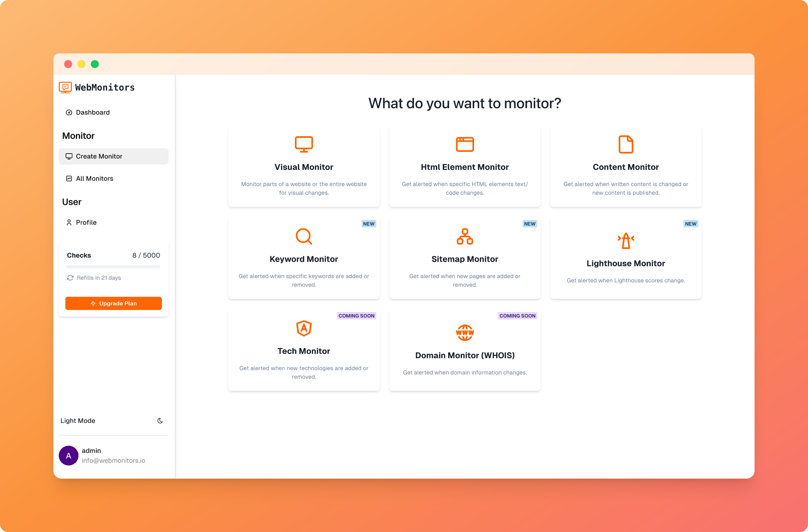Click the Content Monitor document icon
Screen dimensions: 808x532
coord(626,144)
